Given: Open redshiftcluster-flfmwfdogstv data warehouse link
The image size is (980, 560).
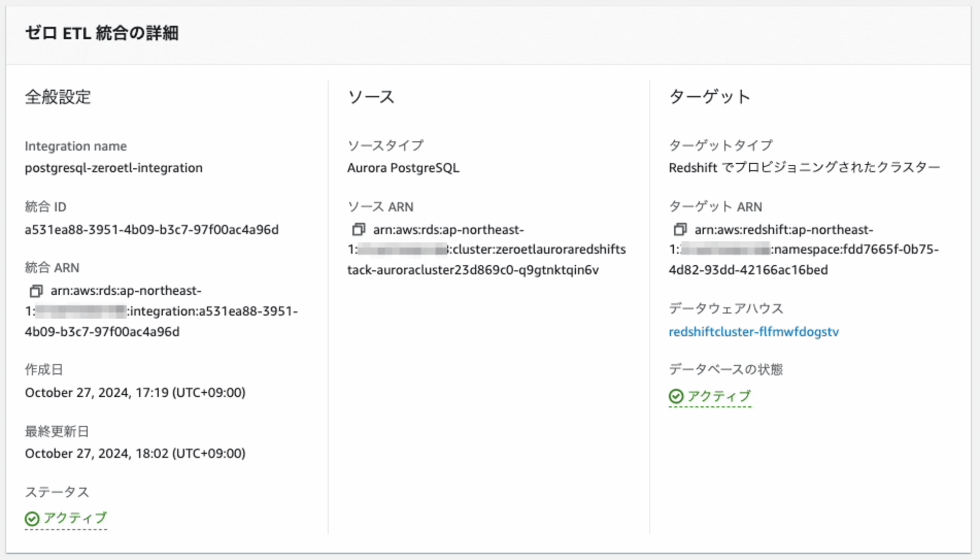Looking at the screenshot, I should [754, 332].
